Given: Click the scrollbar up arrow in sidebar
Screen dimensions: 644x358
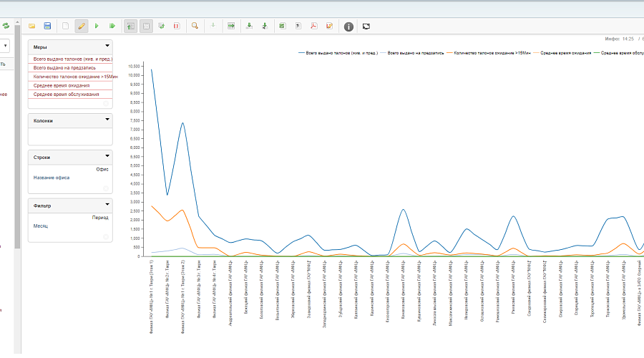Looking at the screenshot, I should (x=17, y=21).
